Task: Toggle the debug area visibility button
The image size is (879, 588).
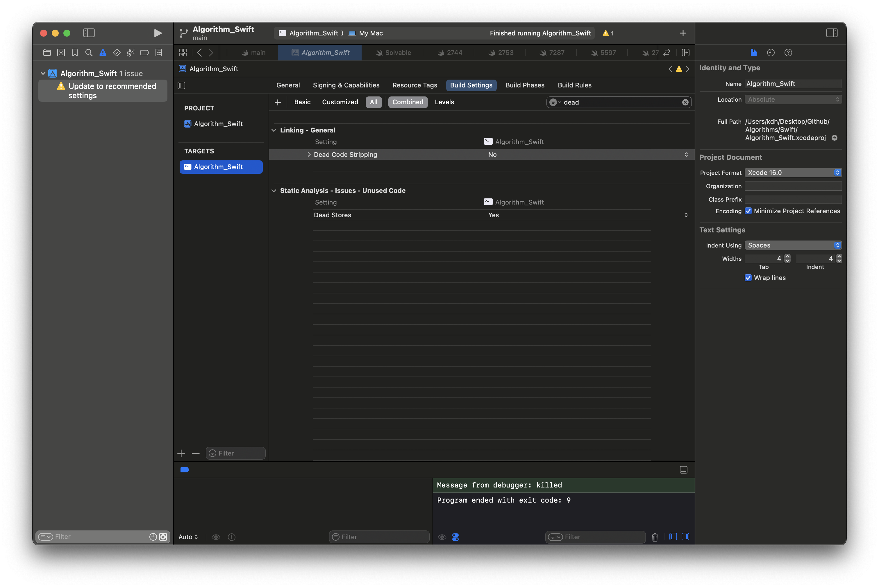Action: pyautogui.click(x=684, y=470)
